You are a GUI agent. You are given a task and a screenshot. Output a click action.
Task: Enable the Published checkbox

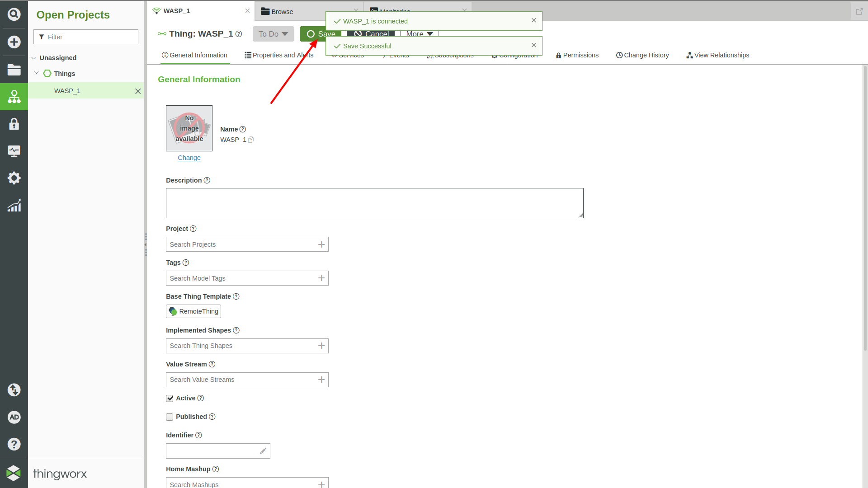[170, 417]
